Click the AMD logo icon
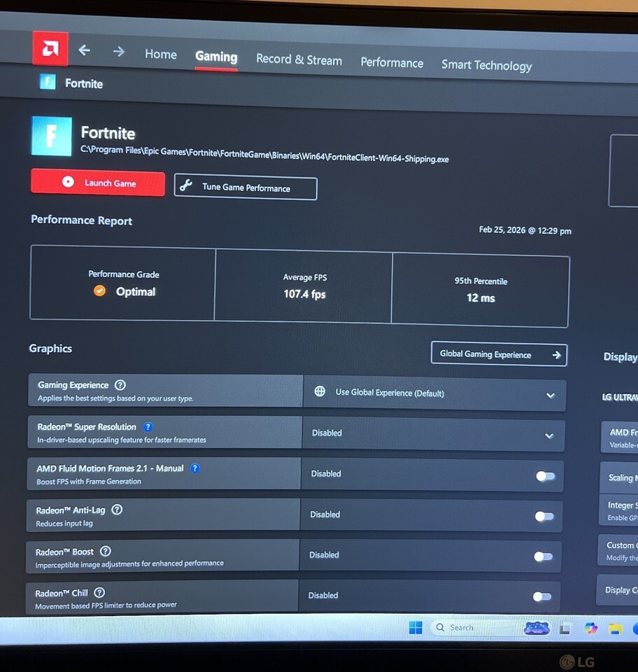Image resolution: width=638 pixels, height=672 pixels. [x=50, y=49]
